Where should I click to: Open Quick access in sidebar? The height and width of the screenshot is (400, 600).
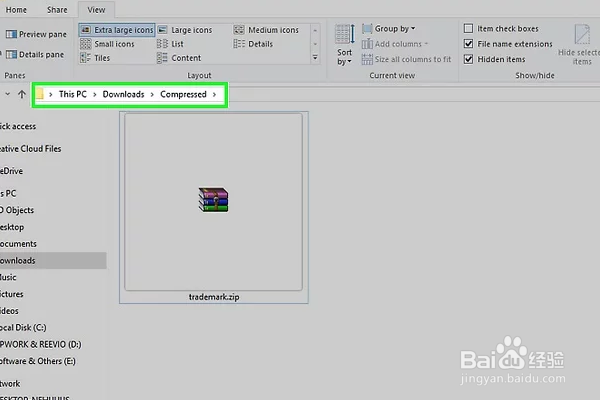(18, 126)
